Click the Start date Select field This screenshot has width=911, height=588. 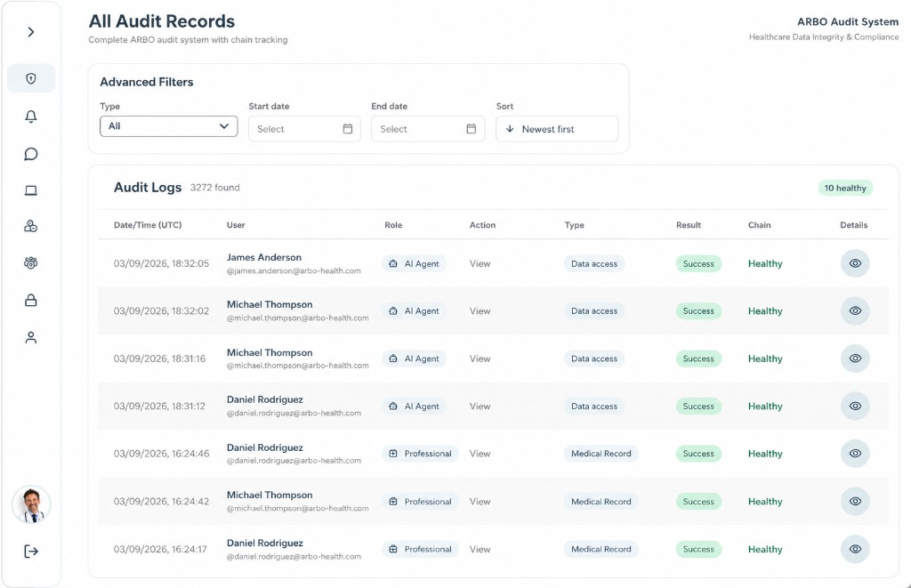[304, 129]
